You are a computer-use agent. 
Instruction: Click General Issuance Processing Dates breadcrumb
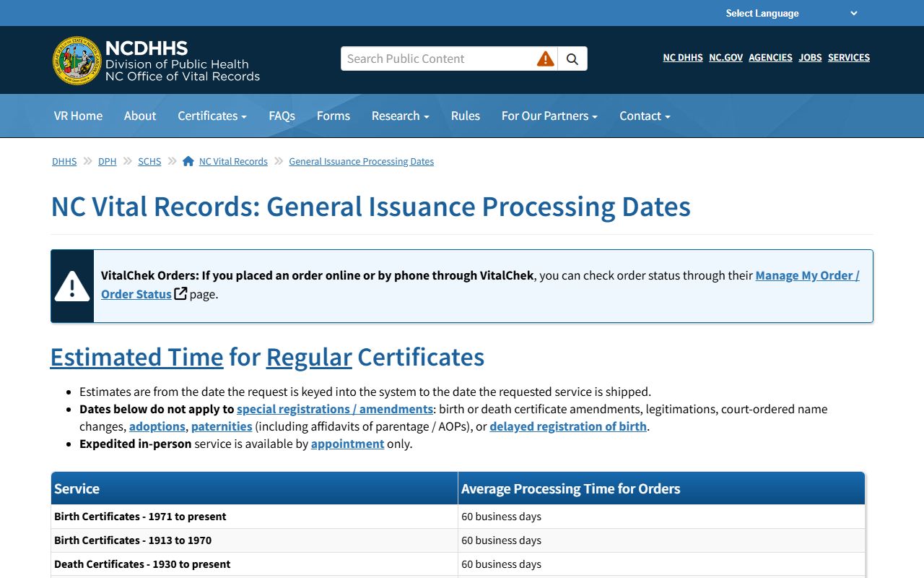pos(362,161)
